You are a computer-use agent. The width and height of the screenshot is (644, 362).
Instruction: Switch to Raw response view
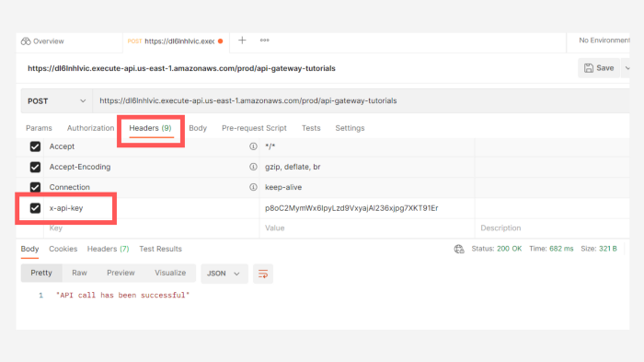click(x=79, y=273)
